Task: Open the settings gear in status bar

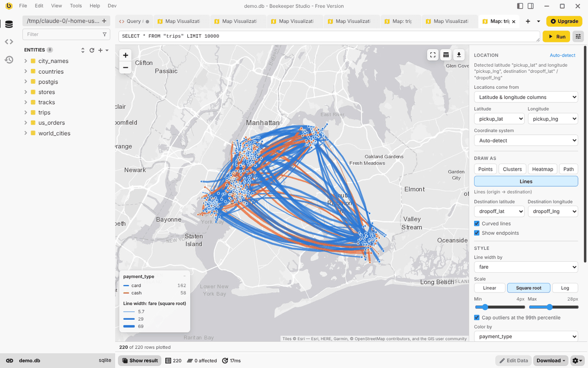Action: pyautogui.click(x=577, y=361)
